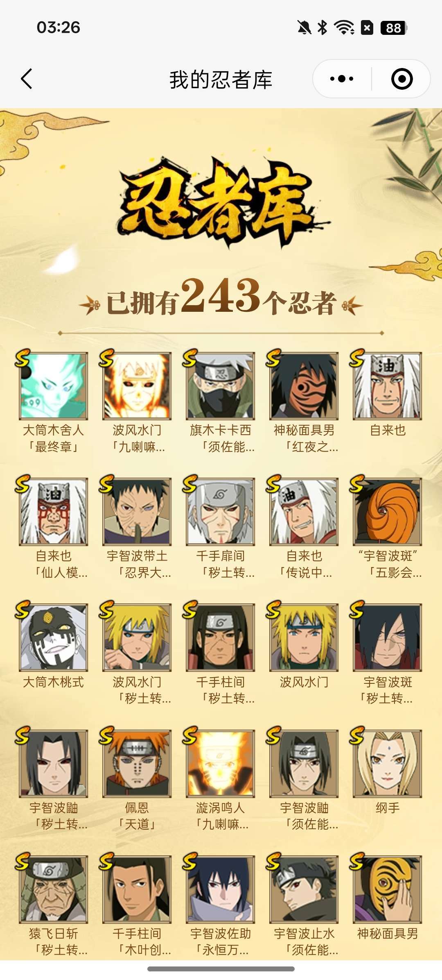The width and height of the screenshot is (442, 980).
Task: Tap the back arrow icon
Action: coord(27,79)
